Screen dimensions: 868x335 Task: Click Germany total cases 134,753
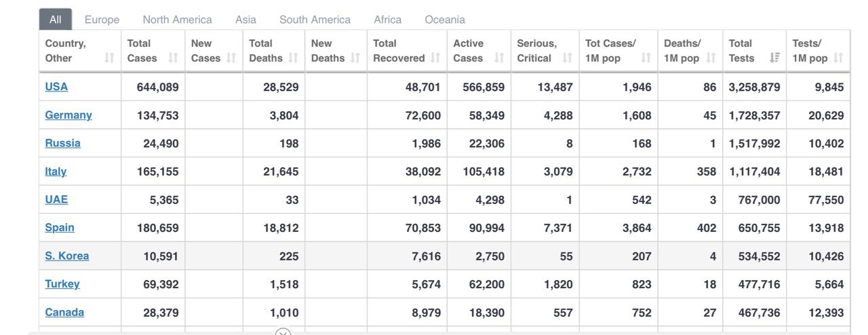(157, 115)
